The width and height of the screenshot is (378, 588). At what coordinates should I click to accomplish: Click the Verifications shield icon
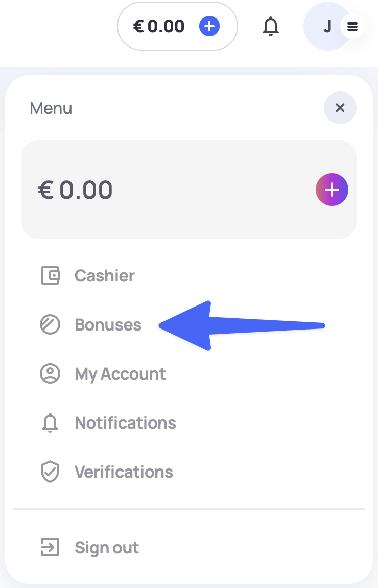[50, 472]
